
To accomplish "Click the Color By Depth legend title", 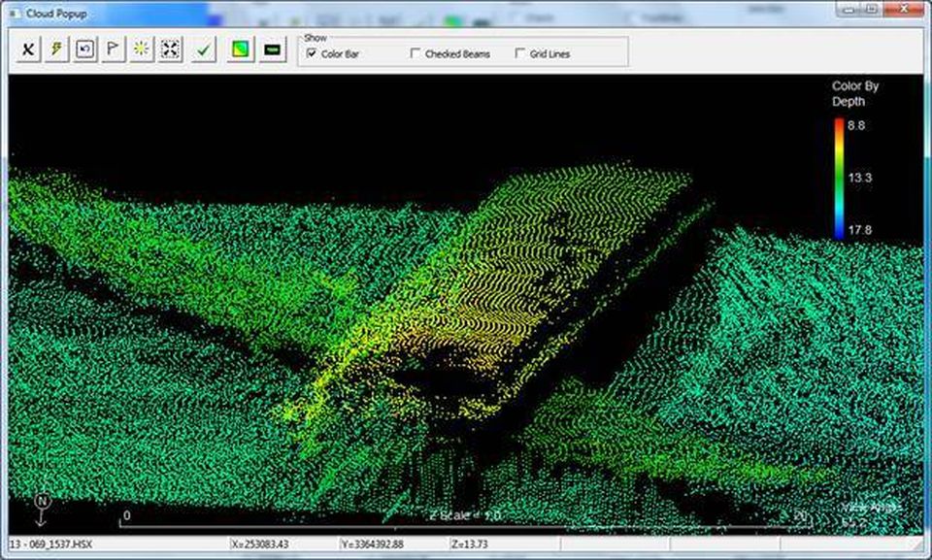I will [854, 93].
